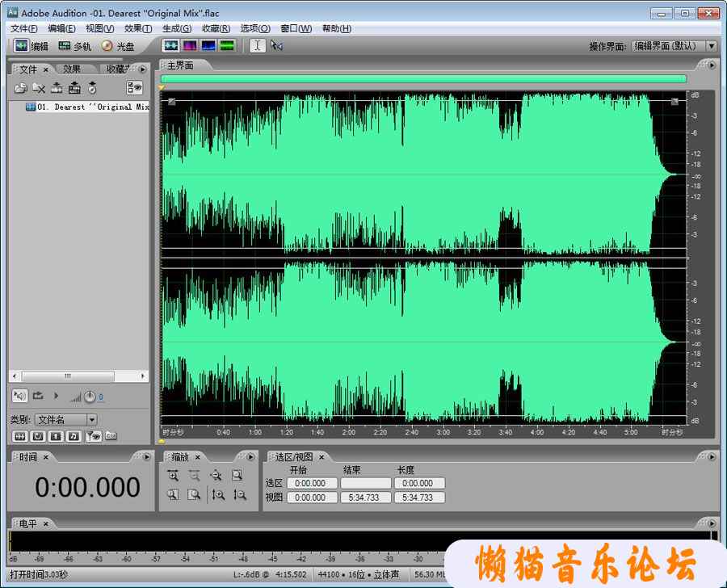Switch to the 效果 tab
Image resolution: width=727 pixels, height=588 pixels.
tap(72, 69)
